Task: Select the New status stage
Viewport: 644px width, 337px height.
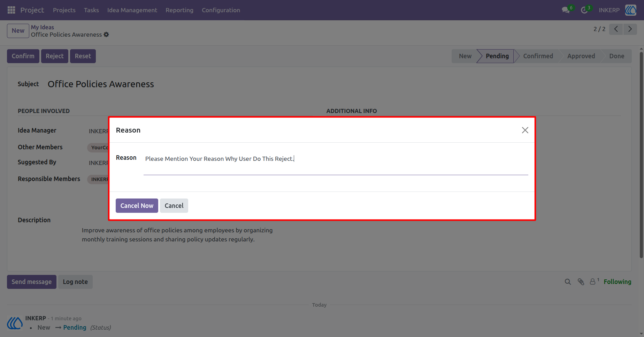Action: (465, 56)
